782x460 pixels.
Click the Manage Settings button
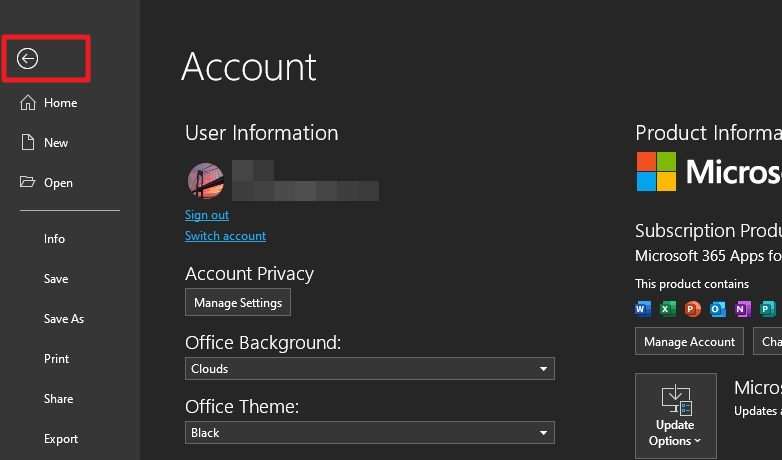pyautogui.click(x=238, y=302)
